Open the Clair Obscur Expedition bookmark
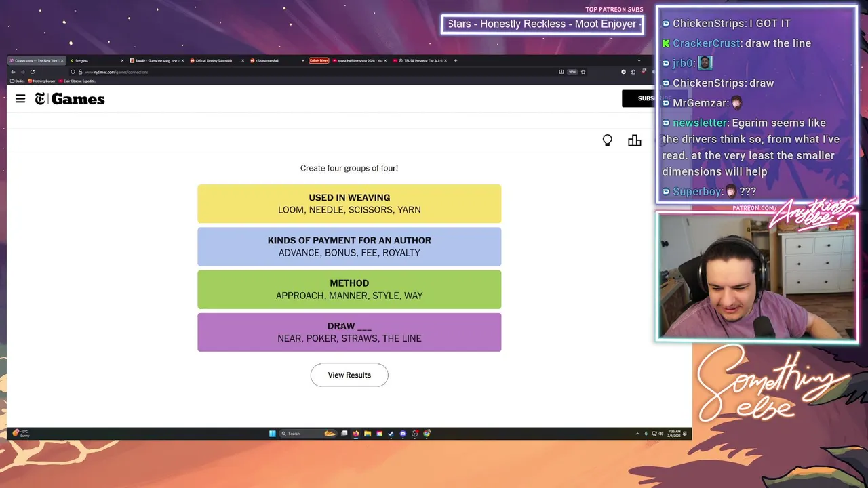868x488 pixels. [x=77, y=81]
